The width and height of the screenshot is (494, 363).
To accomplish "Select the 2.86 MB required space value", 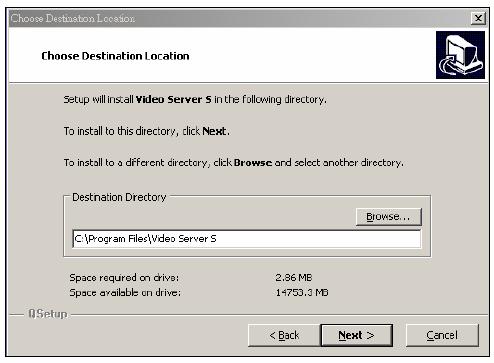I will click(294, 278).
